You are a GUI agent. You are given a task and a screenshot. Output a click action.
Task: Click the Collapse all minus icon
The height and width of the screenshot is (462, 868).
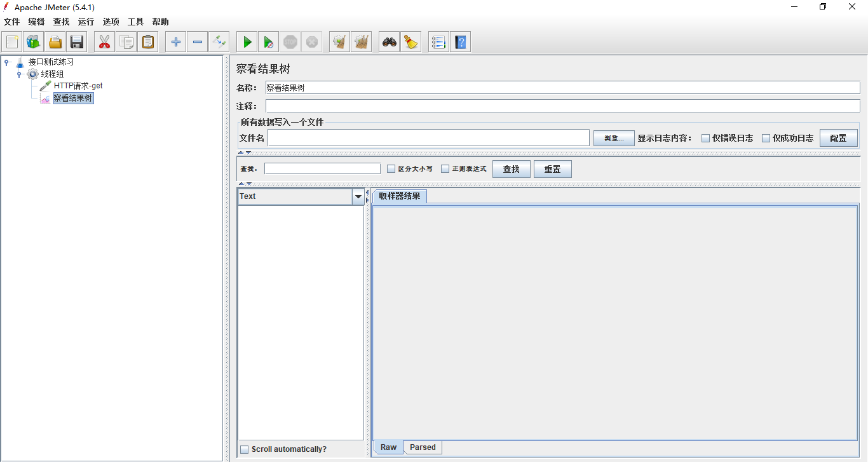(198, 42)
